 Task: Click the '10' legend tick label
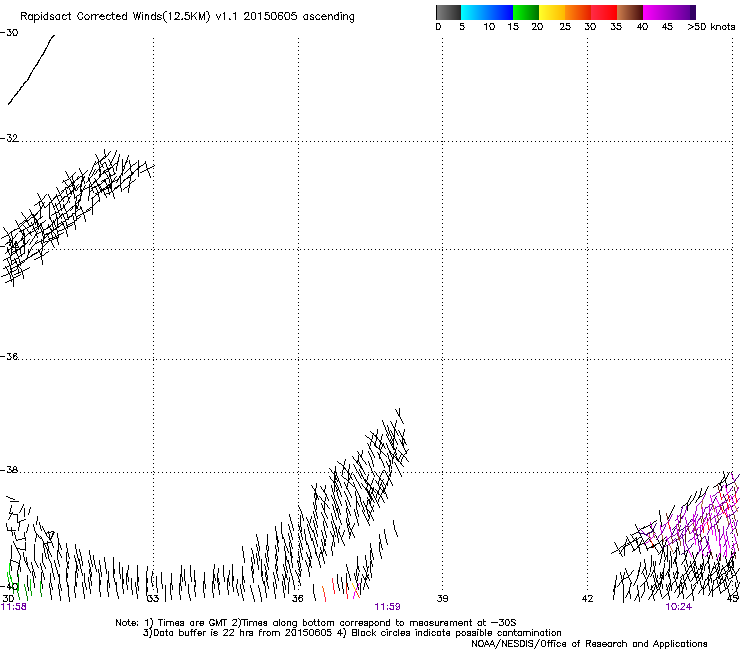[489, 27]
